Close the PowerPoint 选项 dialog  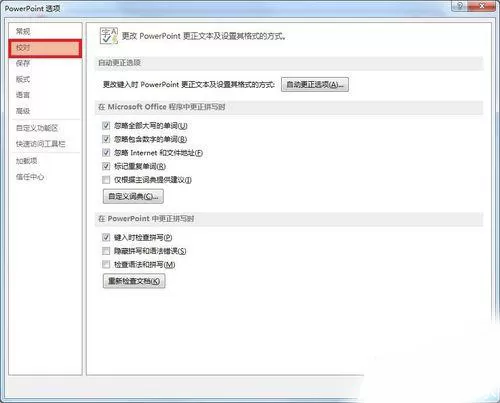point(482,6)
